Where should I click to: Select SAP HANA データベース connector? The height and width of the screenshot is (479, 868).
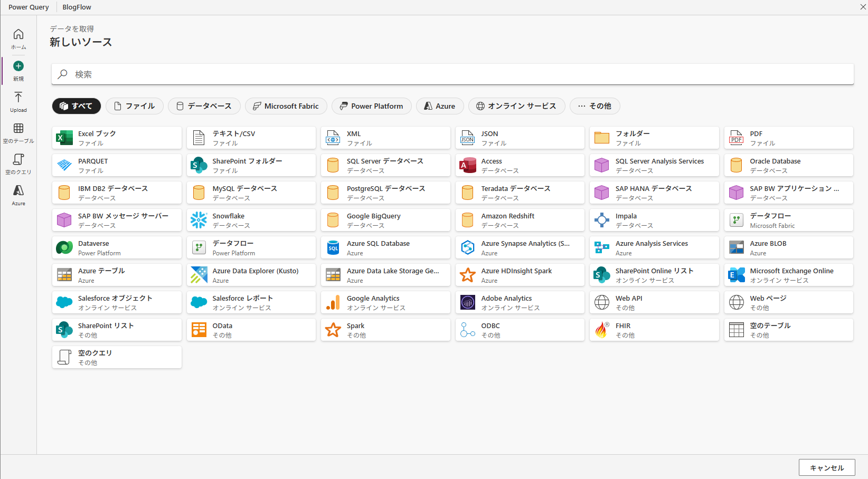coord(654,193)
